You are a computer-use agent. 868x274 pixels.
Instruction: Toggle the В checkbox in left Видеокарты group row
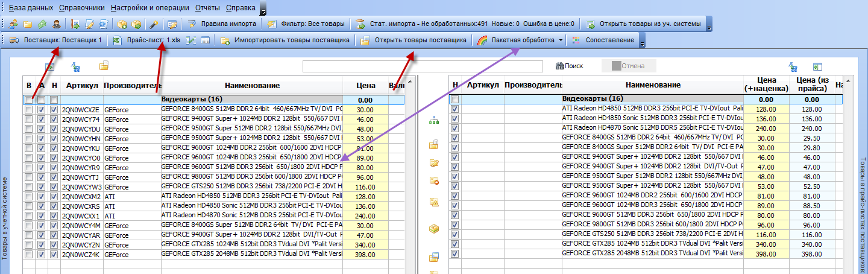[29, 100]
